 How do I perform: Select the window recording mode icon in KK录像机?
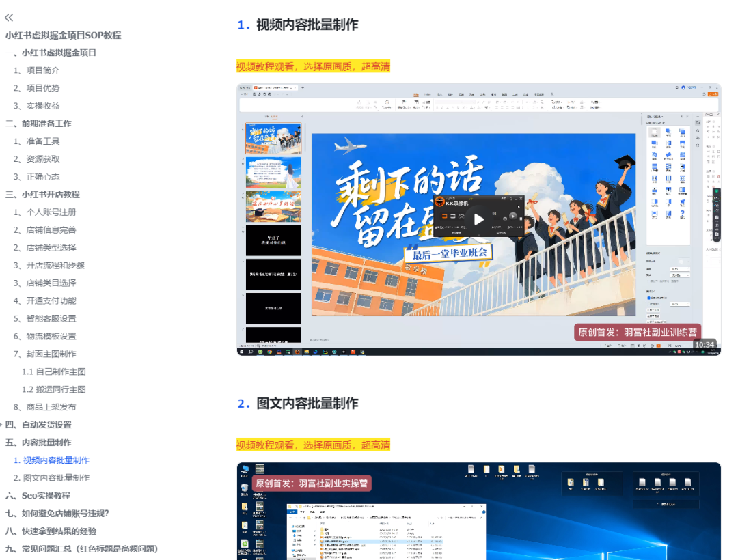coord(452,216)
